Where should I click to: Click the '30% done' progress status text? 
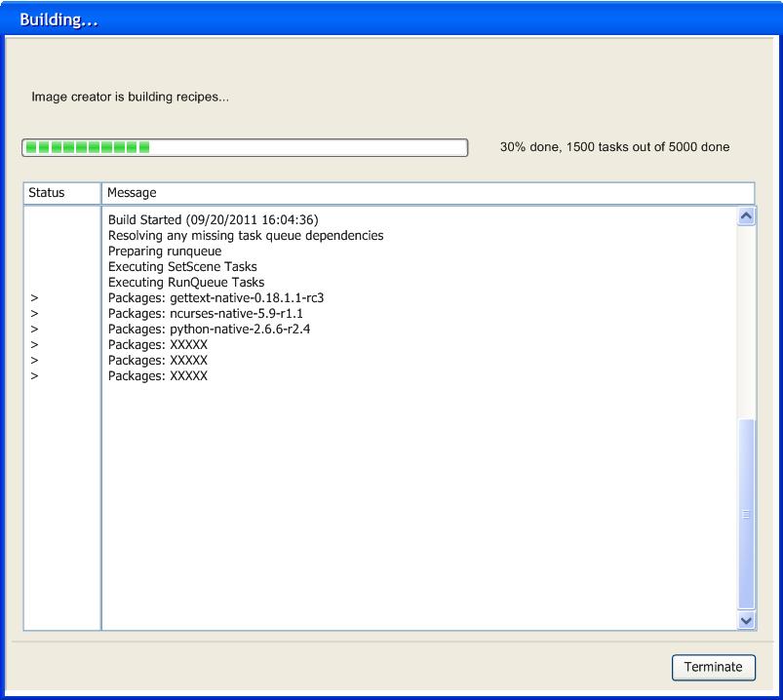point(614,147)
